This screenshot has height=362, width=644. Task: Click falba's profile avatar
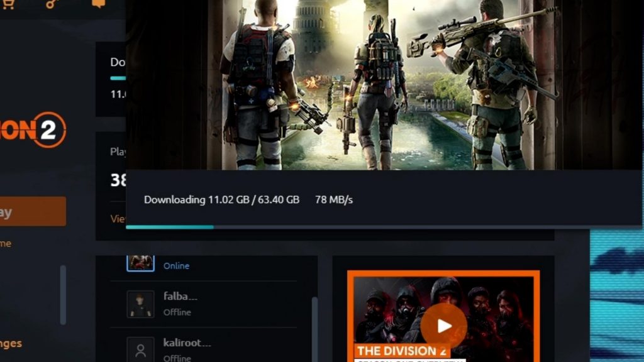(x=140, y=304)
